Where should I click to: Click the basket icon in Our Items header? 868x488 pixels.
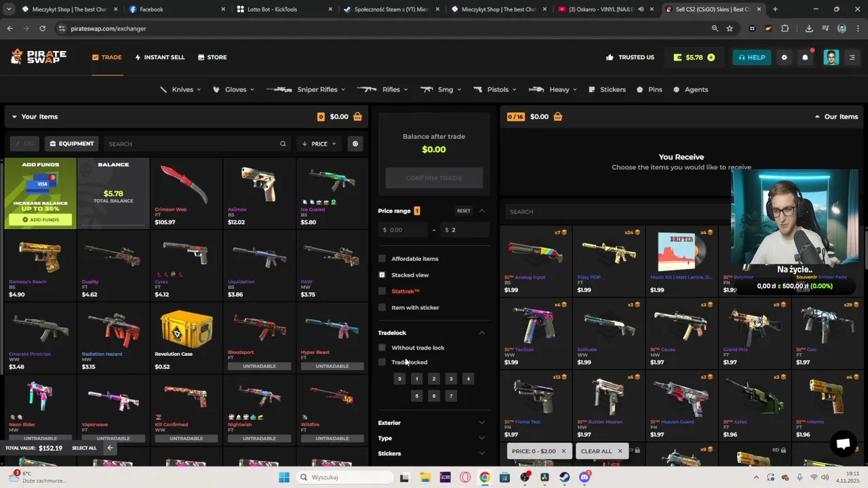557,117
